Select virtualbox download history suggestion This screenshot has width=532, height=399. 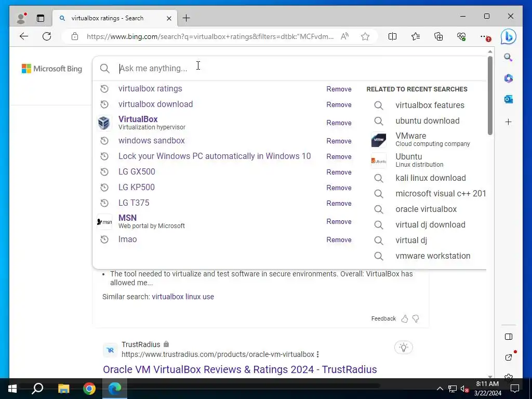pos(155,104)
